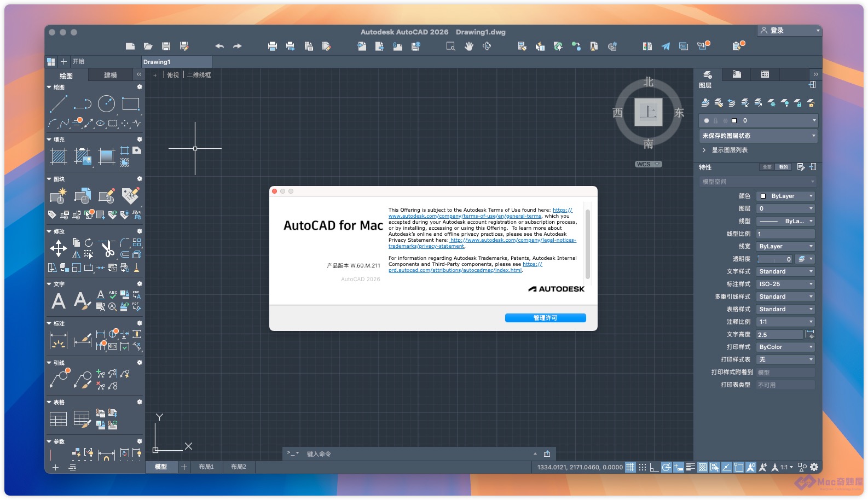This screenshot has width=868, height=500.
Task: Toggle object snap in status bar
Action: (x=739, y=467)
